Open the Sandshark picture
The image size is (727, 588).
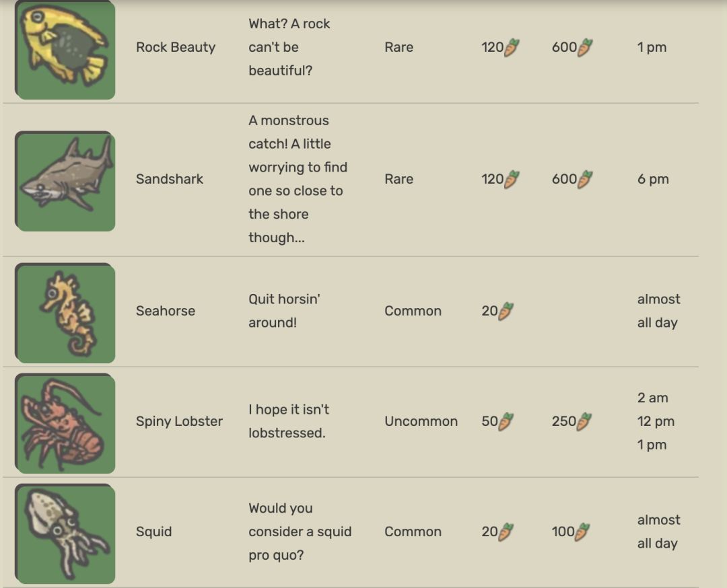(x=65, y=181)
